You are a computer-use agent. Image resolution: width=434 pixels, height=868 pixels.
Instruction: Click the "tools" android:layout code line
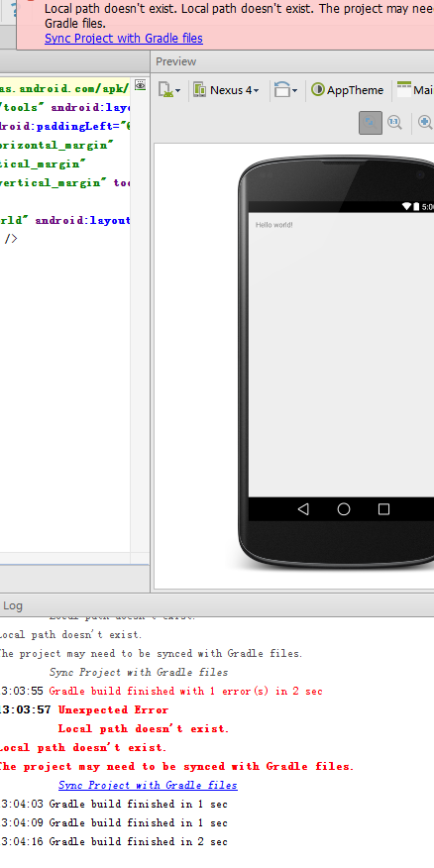[64, 107]
